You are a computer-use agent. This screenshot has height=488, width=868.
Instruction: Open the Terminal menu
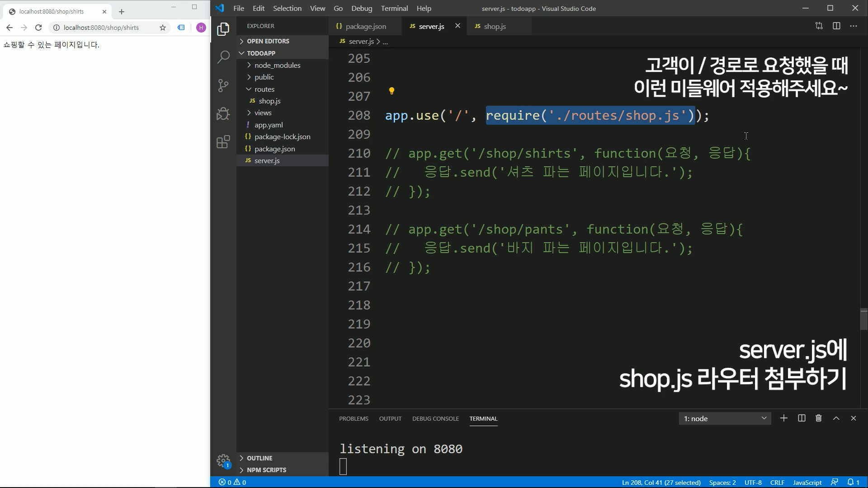click(x=394, y=9)
